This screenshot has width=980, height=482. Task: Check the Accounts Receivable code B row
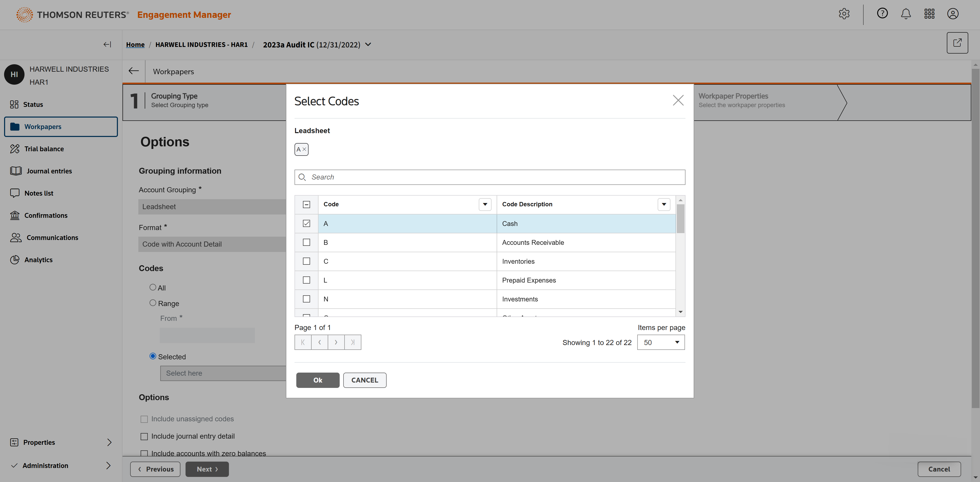(x=306, y=243)
